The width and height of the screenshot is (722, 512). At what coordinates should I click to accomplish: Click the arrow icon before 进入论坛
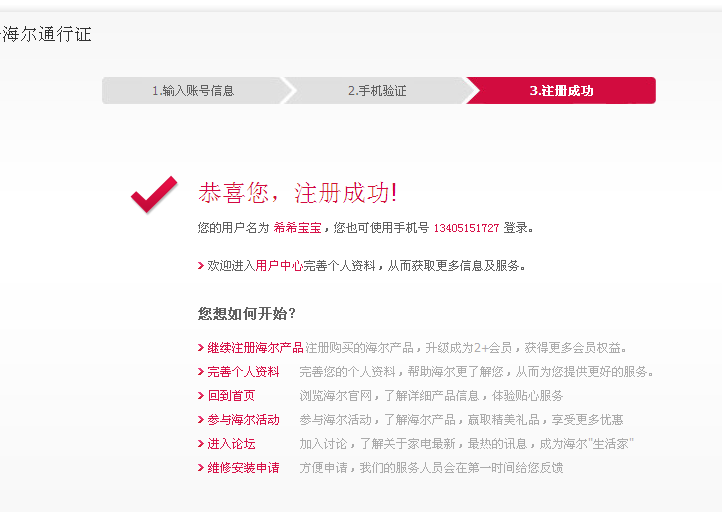tap(201, 444)
